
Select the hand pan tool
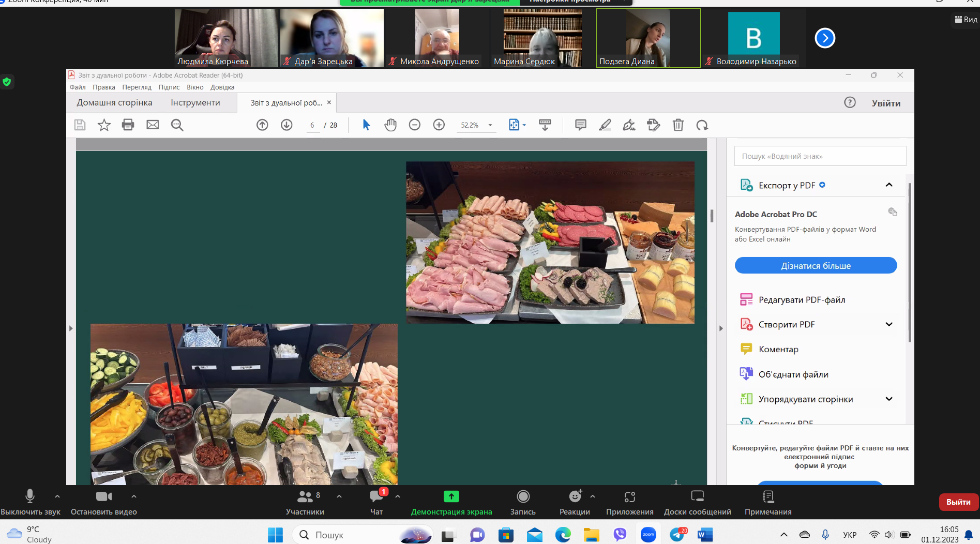[390, 125]
